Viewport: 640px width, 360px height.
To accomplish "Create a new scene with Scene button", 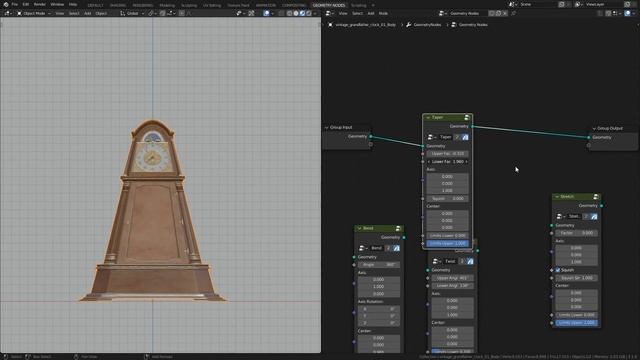I will point(562,4).
